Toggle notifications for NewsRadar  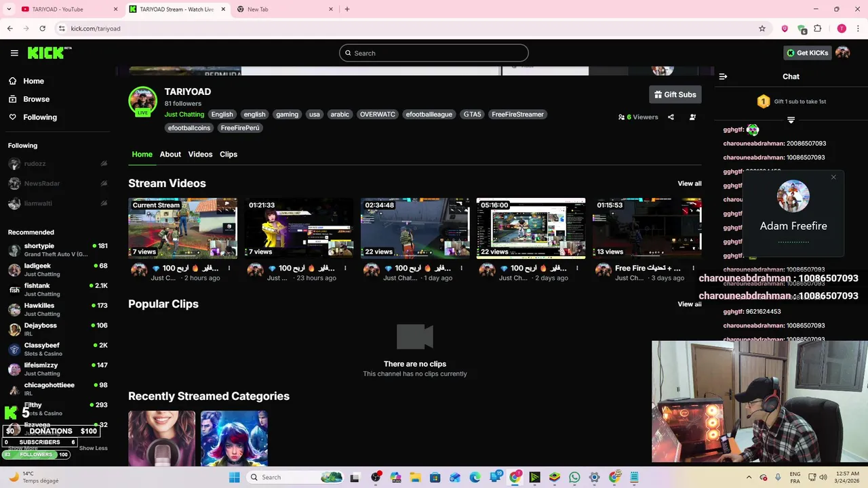[x=104, y=184]
